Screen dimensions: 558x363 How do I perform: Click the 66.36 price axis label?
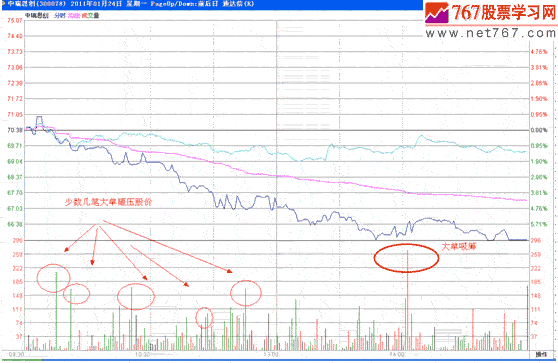pos(15,224)
